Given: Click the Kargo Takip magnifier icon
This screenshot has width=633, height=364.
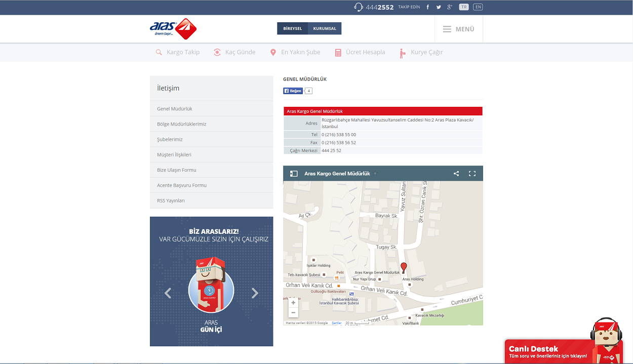Looking at the screenshot, I should click(x=159, y=52).
